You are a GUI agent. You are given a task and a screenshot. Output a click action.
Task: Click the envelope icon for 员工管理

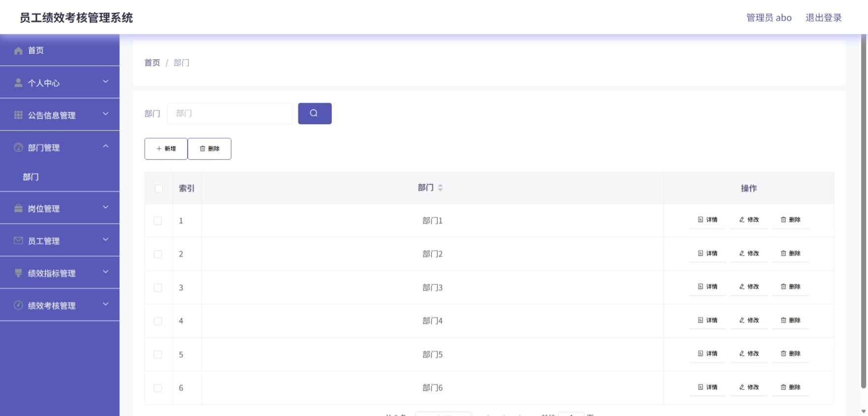[x=18, y=241]
